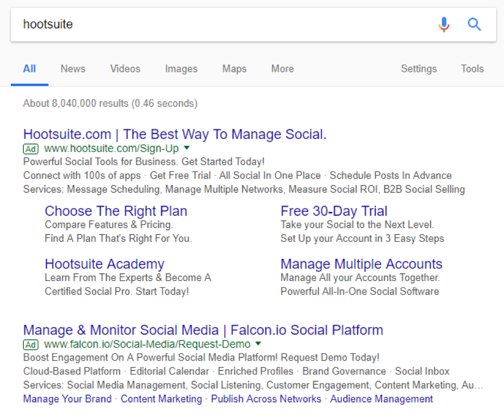Open the Videos search tab
The width and height of the screenshot is (504, 420).
[x=125, y=69]
